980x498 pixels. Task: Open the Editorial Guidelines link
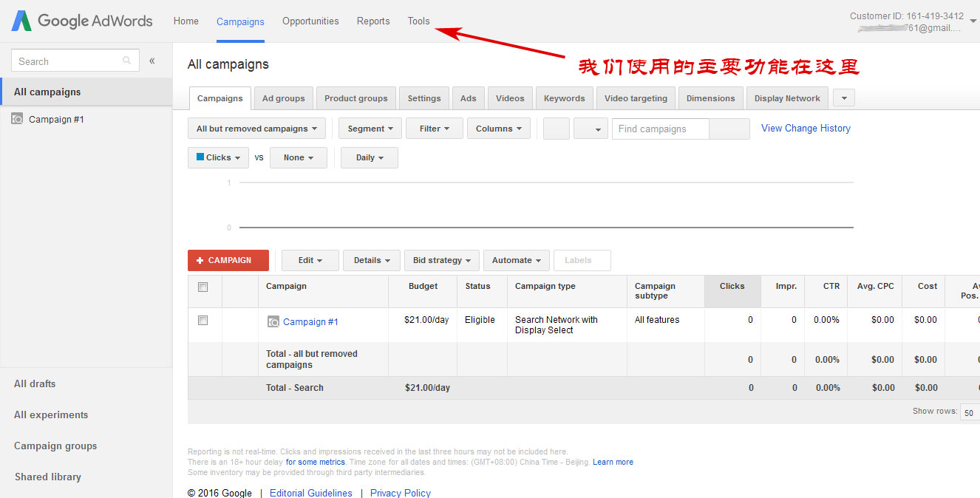point(311,493)
